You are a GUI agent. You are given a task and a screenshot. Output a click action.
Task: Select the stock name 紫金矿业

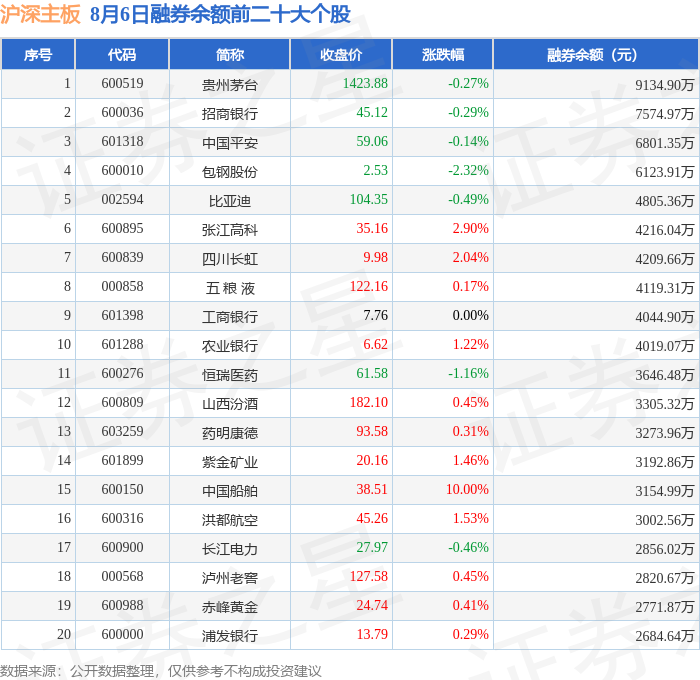coord(229,462)
